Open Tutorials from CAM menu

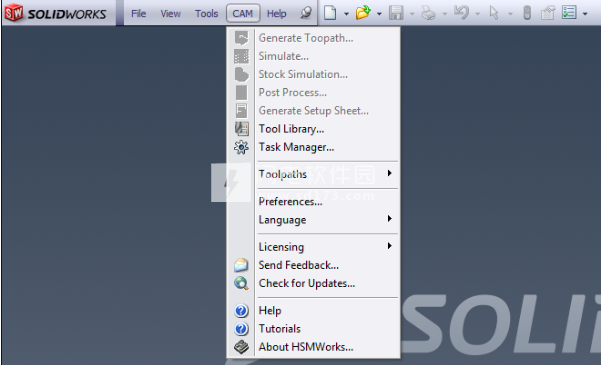coord(314,329)
